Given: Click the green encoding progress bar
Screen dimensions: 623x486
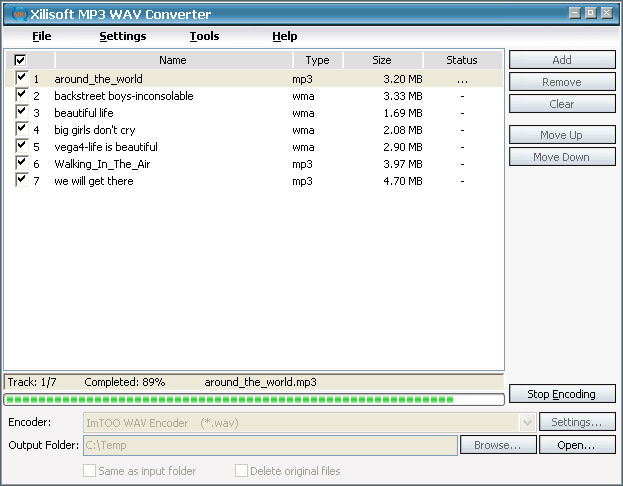Looking at the screenshot, I should [x=230, y=400].
